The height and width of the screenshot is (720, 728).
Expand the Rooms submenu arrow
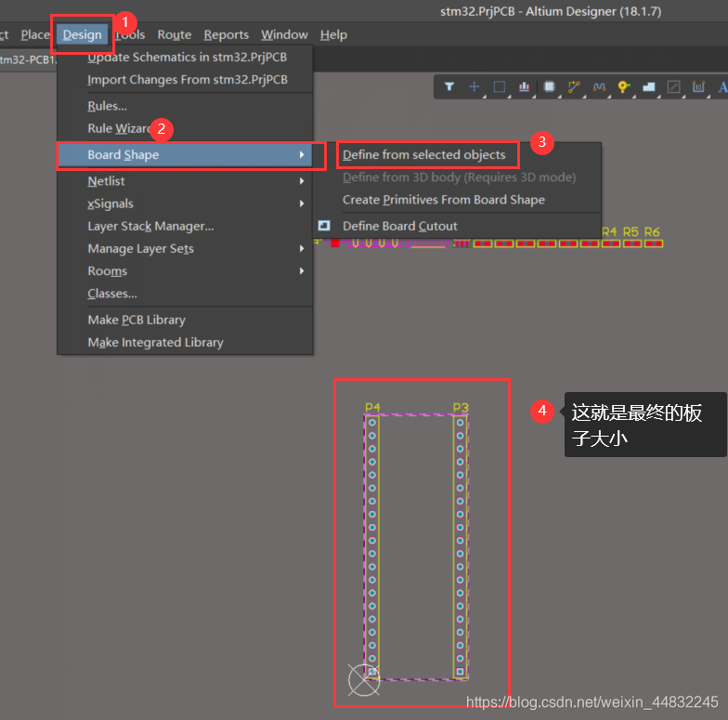click(x=302, y=271)
